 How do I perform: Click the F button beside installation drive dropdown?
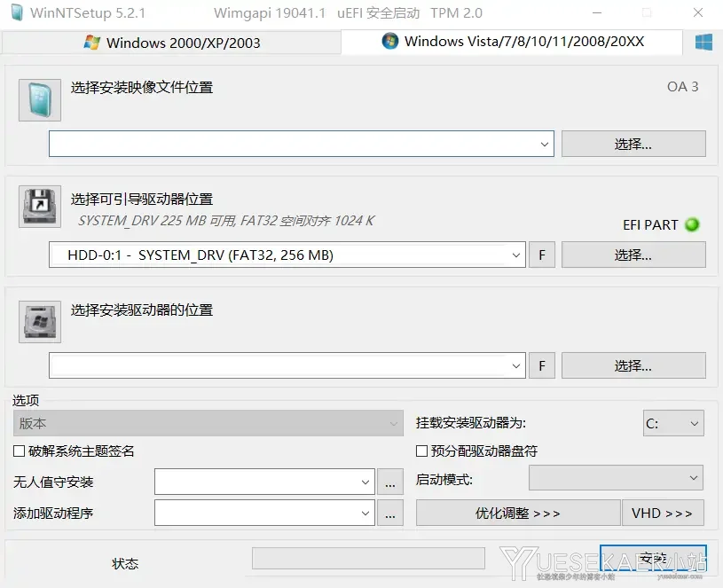pos(542,366)
